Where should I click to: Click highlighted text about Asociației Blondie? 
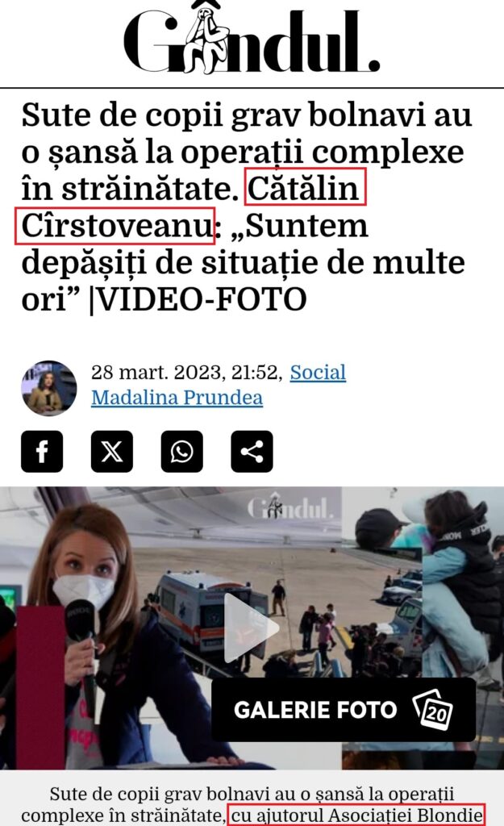pyautogui.click(x=356, y=816)
